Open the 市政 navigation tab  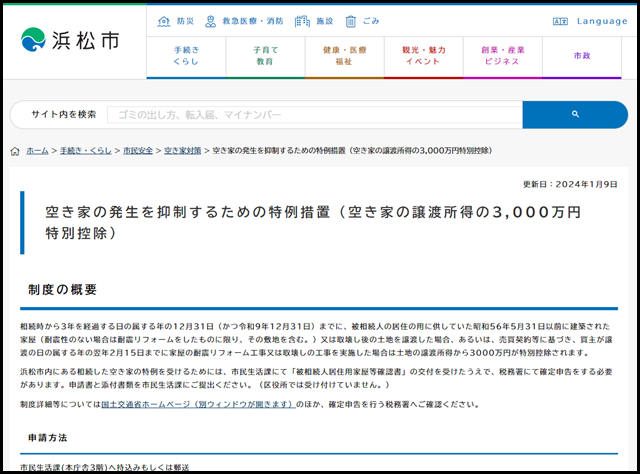pyautogui.click(x=581, y=55)
